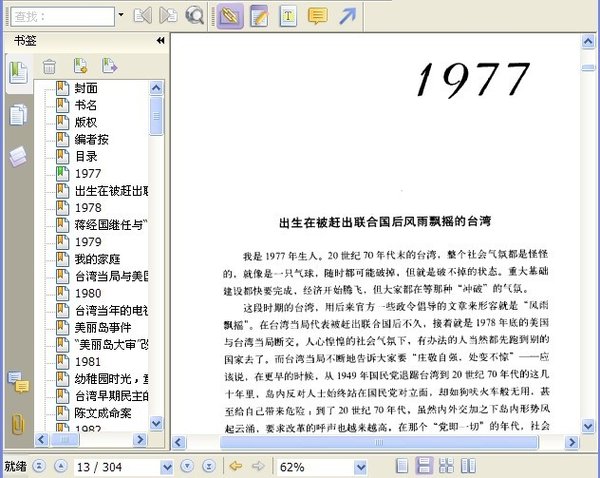Click the document horizontal scrollbar thumb
The height and width of the screenshot is (478, 600).
pyautogui.click(x=379, y=442)
